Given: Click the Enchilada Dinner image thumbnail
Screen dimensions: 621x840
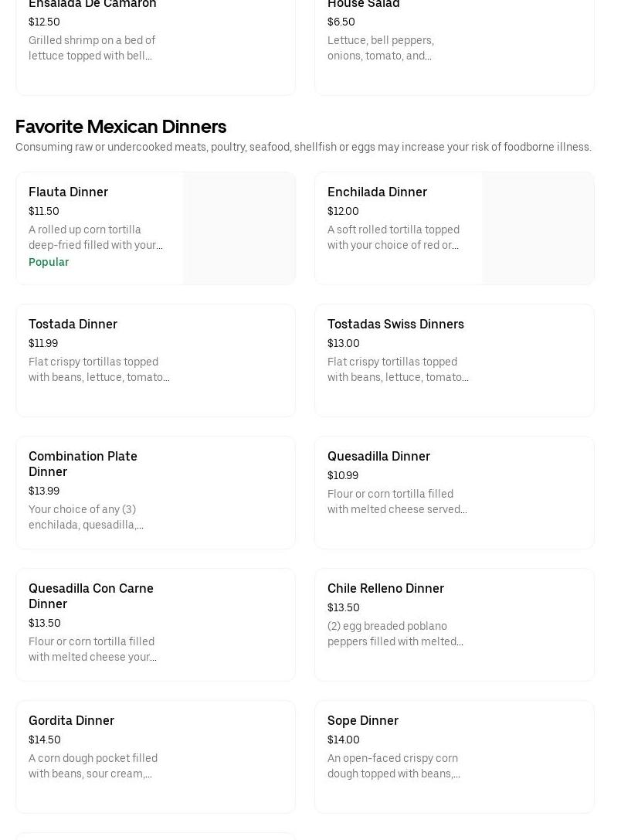Looking at the screenshot, I should pyautogui.click(x=538, y=228).
